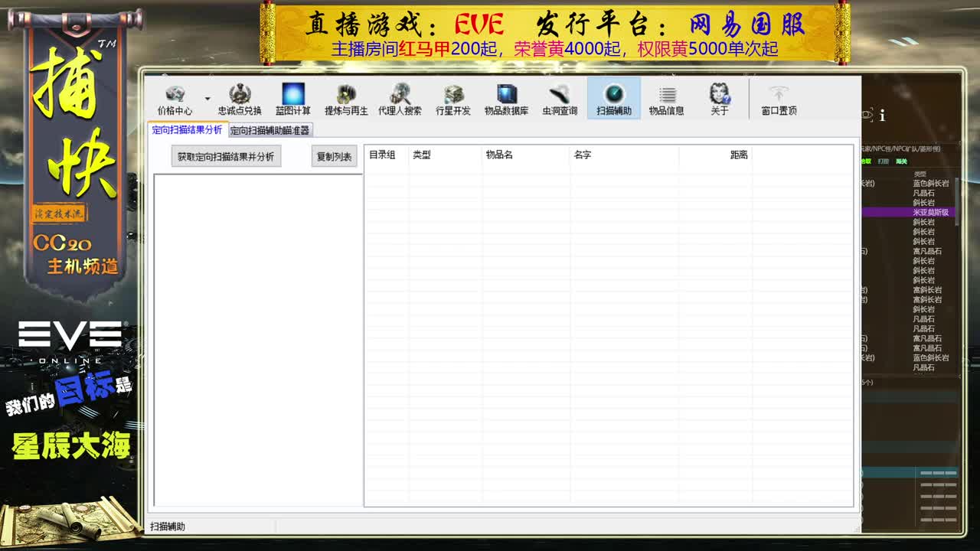
Task: Open the 提炼与再生 refining tool
Action: tap(346, 99)
